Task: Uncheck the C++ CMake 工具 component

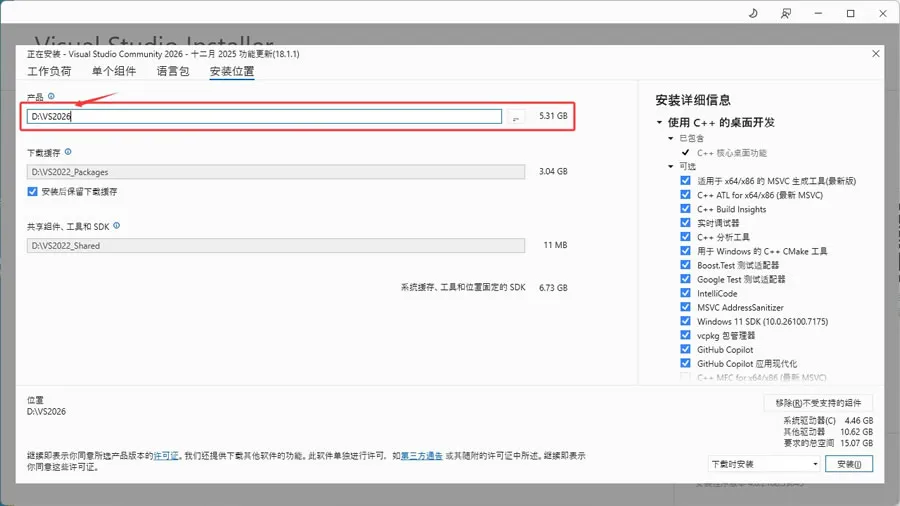Action: tap(685, 251)
